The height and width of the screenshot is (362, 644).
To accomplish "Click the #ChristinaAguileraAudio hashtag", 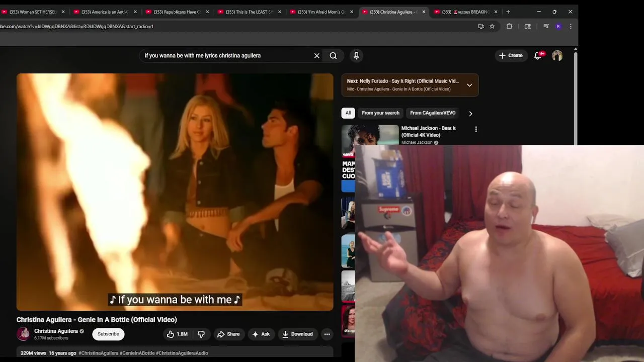I will [182, 353].
